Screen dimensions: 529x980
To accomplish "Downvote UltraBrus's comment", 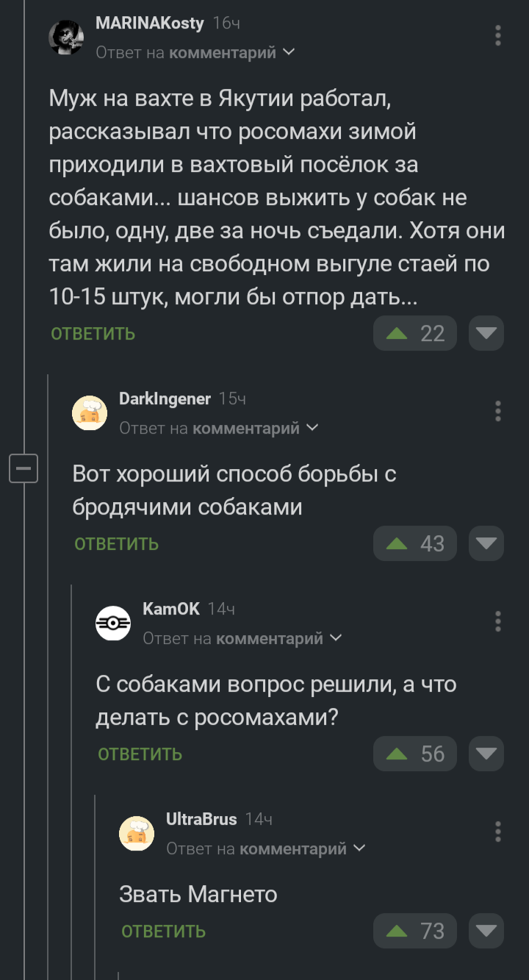I will (486, 931).
